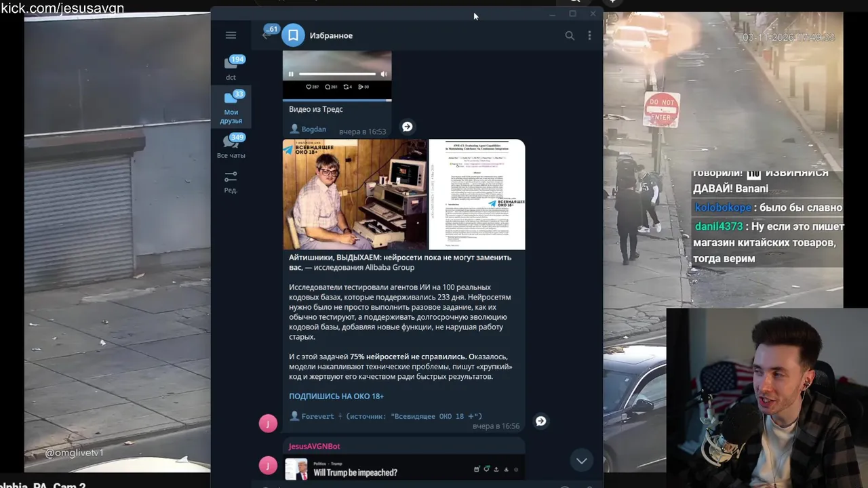The height and width of the screenshot is (488, 868).
Task: Click the heart likes counter on video
Action: click(312, 87)
